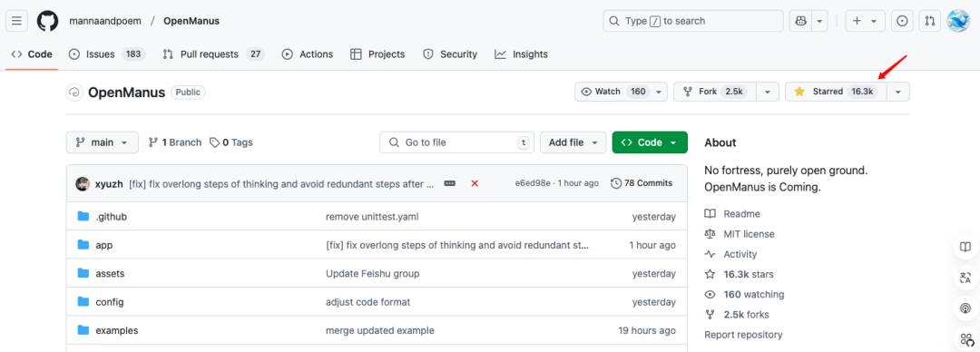
Task: Click the Go to file field
Action: (x=456, y=142)
